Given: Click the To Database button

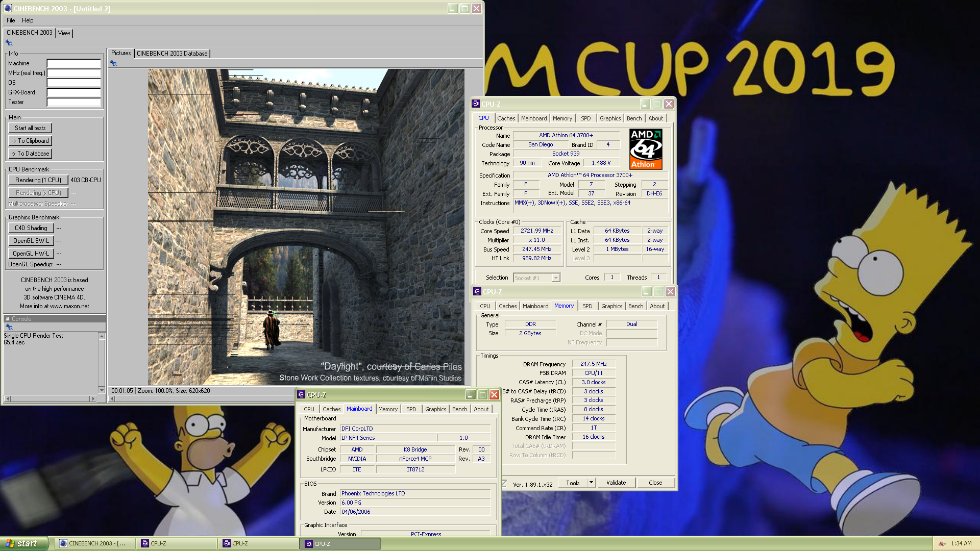Looking at the screenshot, I should 30,154.
